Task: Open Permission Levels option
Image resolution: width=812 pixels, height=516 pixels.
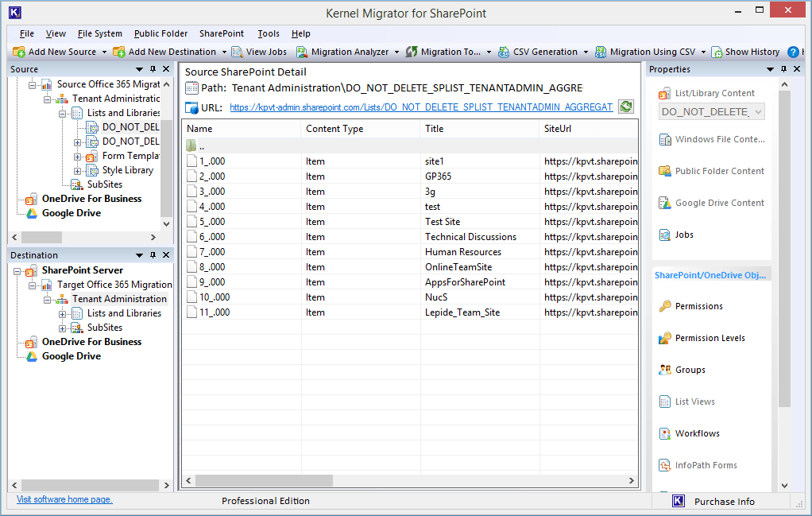Action: 702,338
